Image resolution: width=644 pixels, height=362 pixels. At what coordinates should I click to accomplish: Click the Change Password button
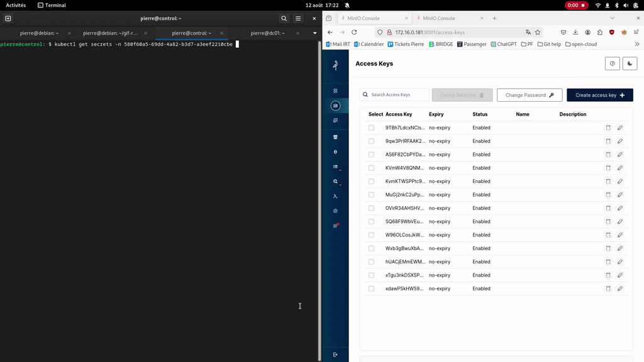tap(529, 95)
